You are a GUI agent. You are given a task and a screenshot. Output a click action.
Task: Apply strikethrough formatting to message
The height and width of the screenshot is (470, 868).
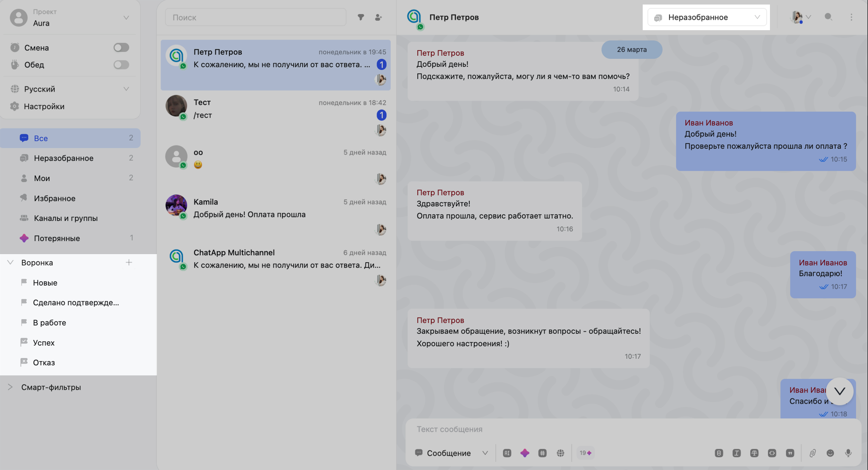(754, 453)
